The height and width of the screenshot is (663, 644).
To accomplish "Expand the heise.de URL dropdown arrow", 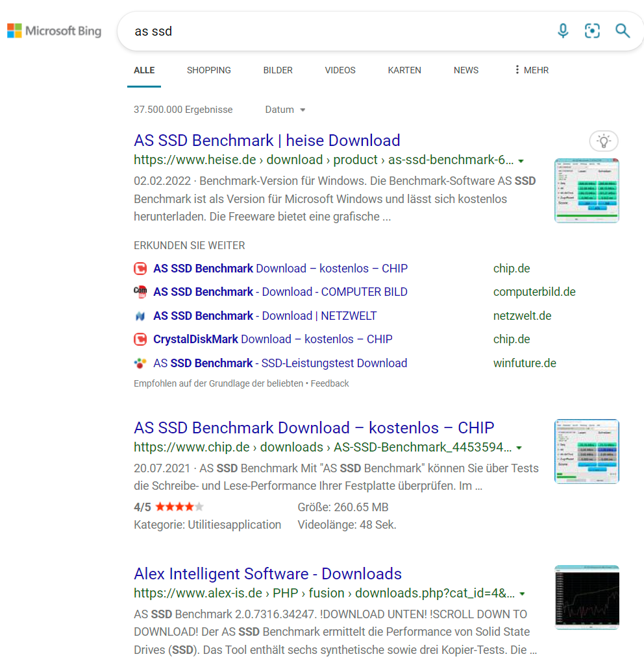I will pos(521,161).
